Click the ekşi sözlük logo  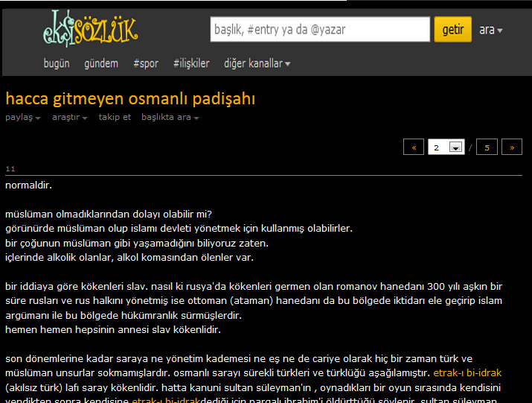tap(90, 29)
